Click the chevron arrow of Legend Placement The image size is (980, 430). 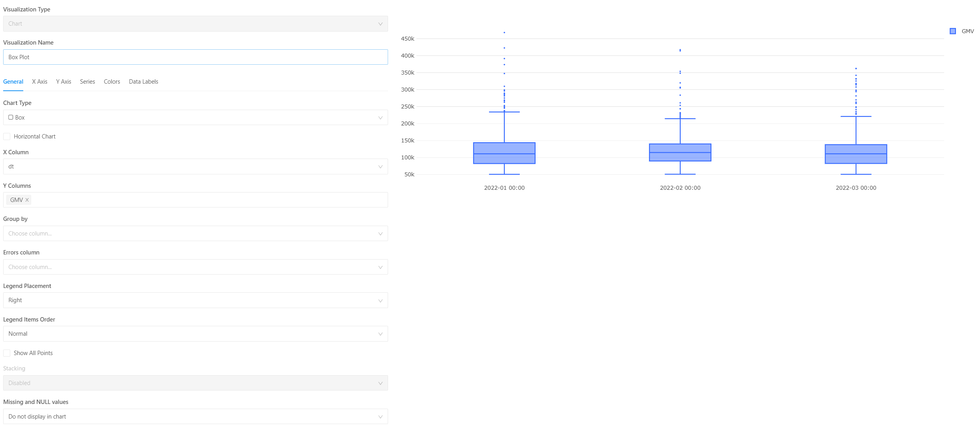(380, 301)
